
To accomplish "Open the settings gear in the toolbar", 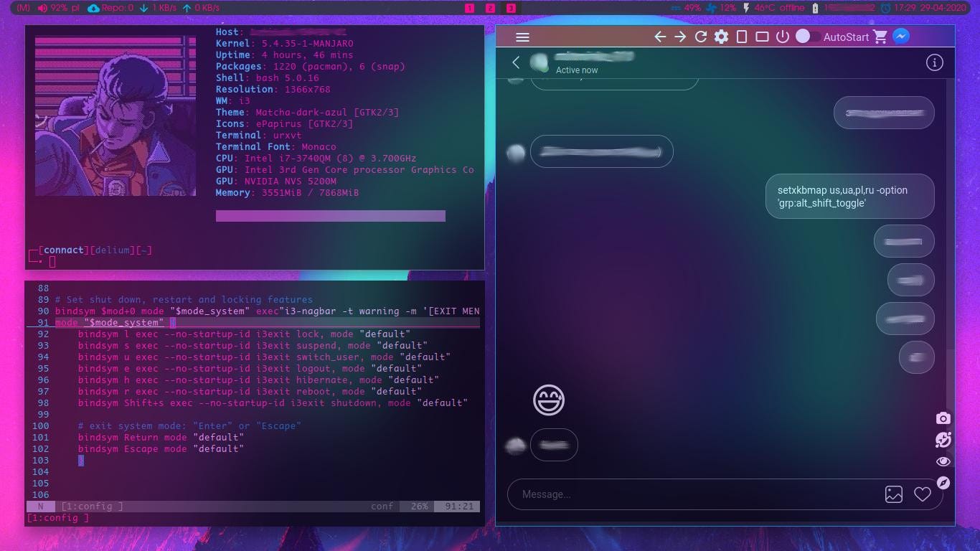I will (721, 37).
